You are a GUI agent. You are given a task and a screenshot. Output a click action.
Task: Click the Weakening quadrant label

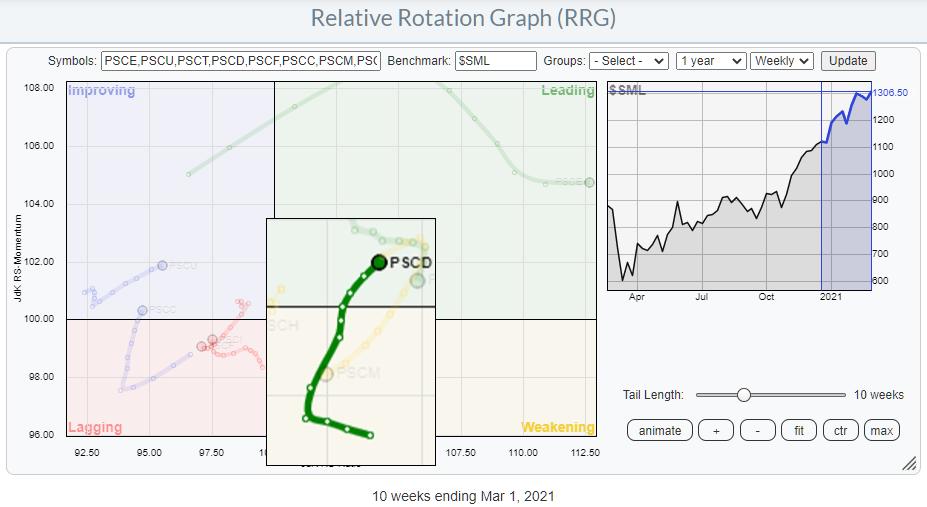tap(558, 427)
